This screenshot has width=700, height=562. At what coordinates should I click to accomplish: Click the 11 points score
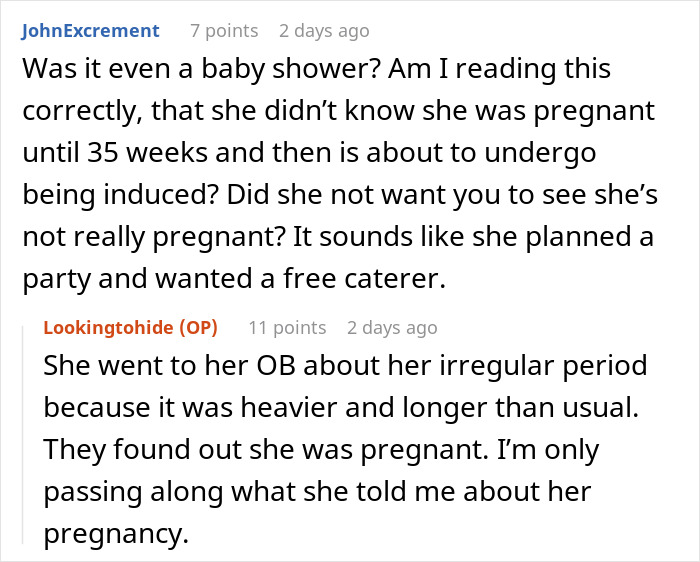tap(286, 327)
